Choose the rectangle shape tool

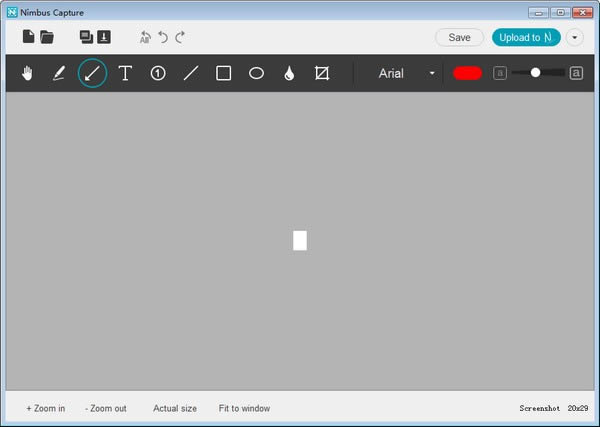224,73
